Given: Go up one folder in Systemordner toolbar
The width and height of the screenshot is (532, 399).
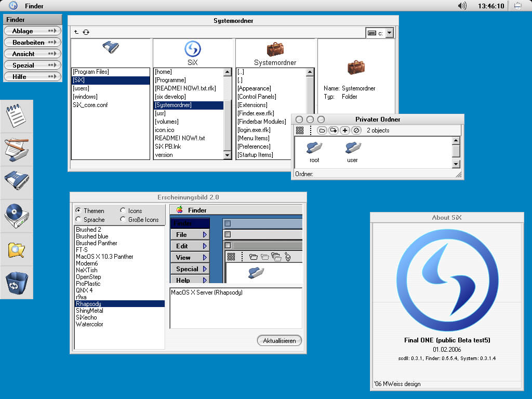Looking at the screenshot, I should click(76, 32).
